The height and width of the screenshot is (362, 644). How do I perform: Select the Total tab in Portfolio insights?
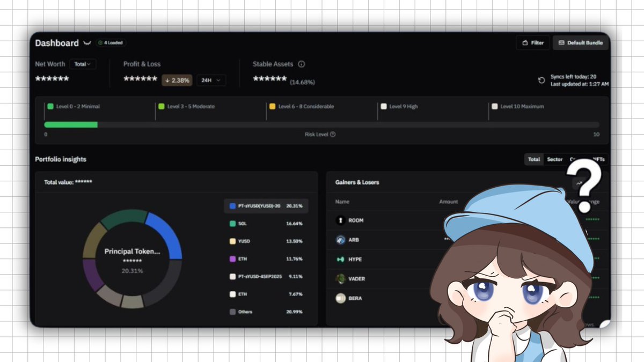coord(533,159)
